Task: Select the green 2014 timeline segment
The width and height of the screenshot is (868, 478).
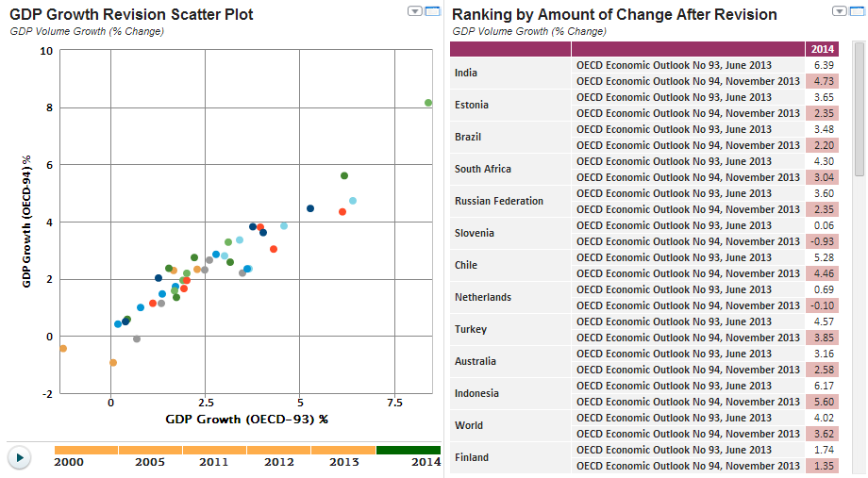Action: (x=408, y=451)
